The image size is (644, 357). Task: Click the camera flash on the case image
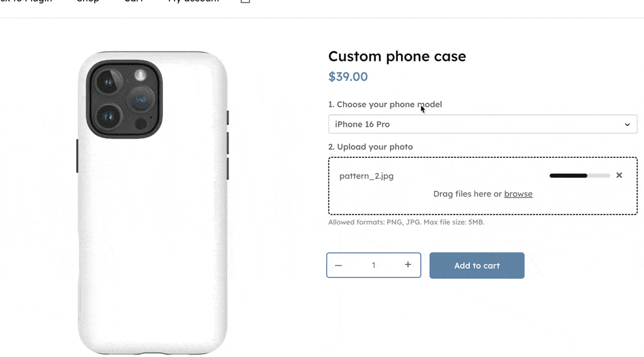tap(140, 74)
